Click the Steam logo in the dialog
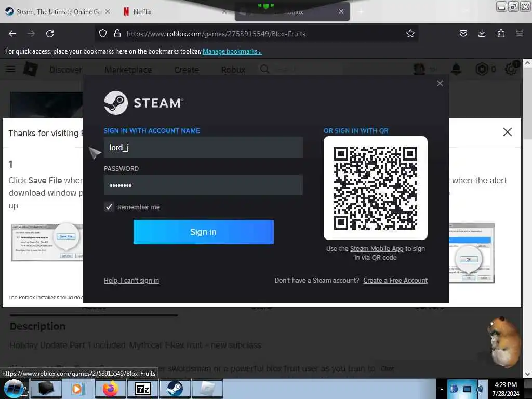 [143, 103]
